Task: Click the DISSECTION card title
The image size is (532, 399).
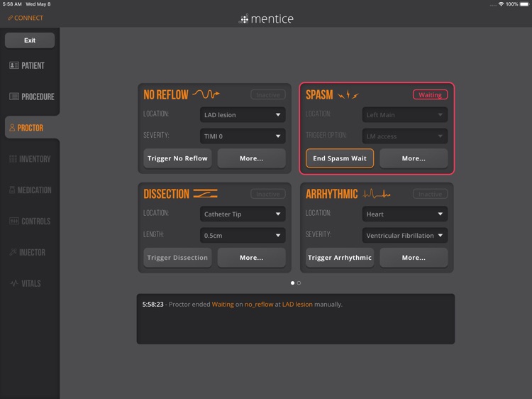Action: point(166,194)
